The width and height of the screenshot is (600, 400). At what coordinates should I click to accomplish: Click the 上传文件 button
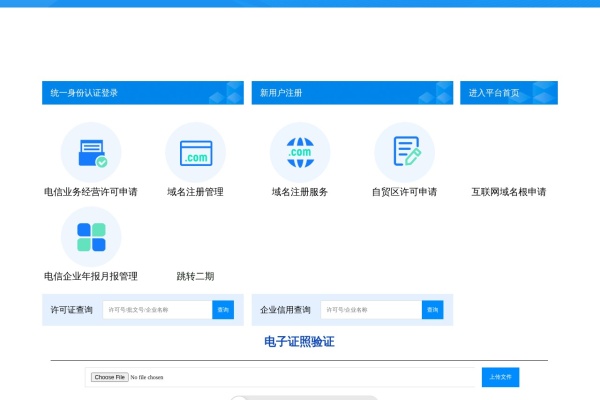point(501,377)
